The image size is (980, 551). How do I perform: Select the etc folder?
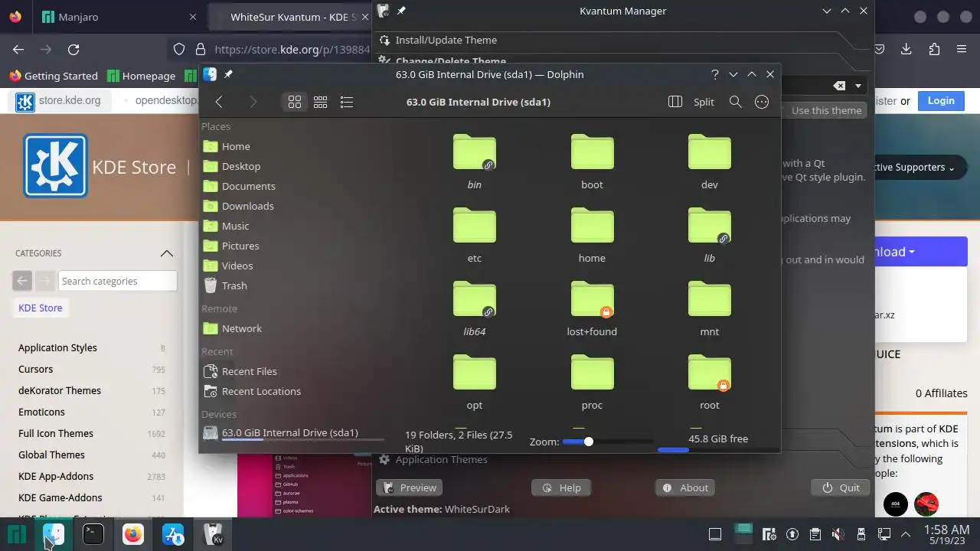(475, 226)
